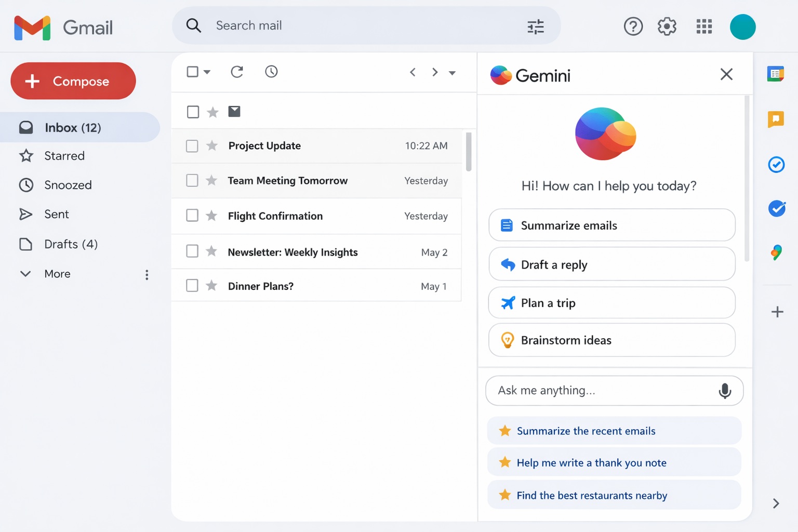The image size is (798, 532).
Task: Select Help me write a thank you note
Action: (614, 462)
